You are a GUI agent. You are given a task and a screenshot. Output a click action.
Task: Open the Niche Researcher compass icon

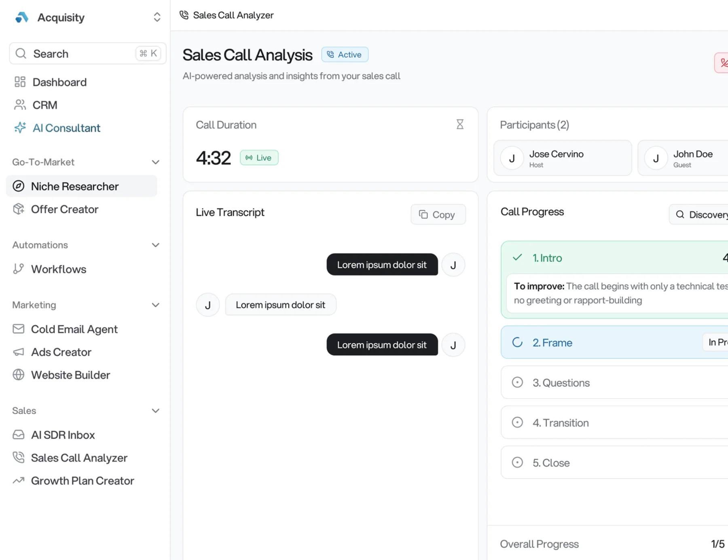click(19, 186)
